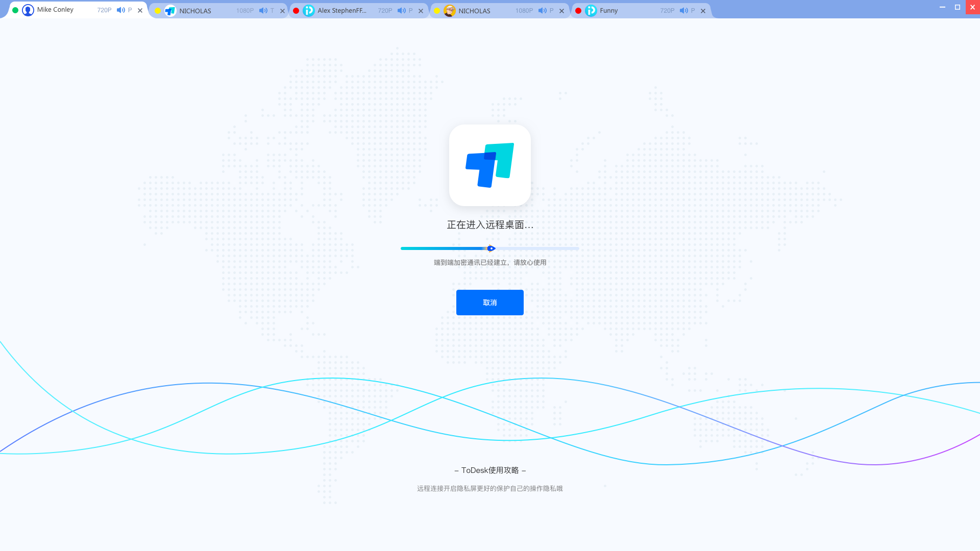Click the Funny session avatar icon
The height and width of the screenshot is (551, 980).
[x=591, y=10]
